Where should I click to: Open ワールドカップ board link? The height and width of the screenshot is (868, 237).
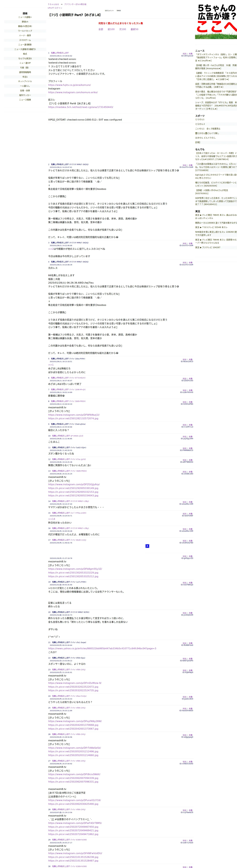[x=25, y=31]
